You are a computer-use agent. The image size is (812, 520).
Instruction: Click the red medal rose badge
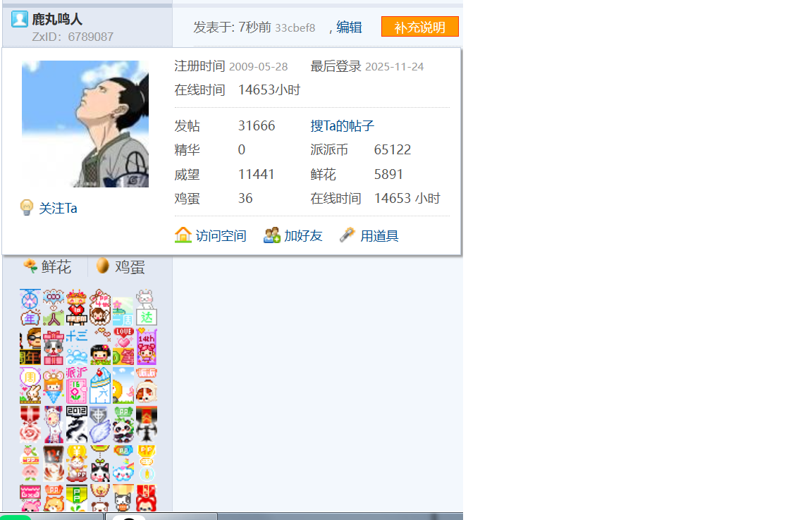[x=30, y=423]
